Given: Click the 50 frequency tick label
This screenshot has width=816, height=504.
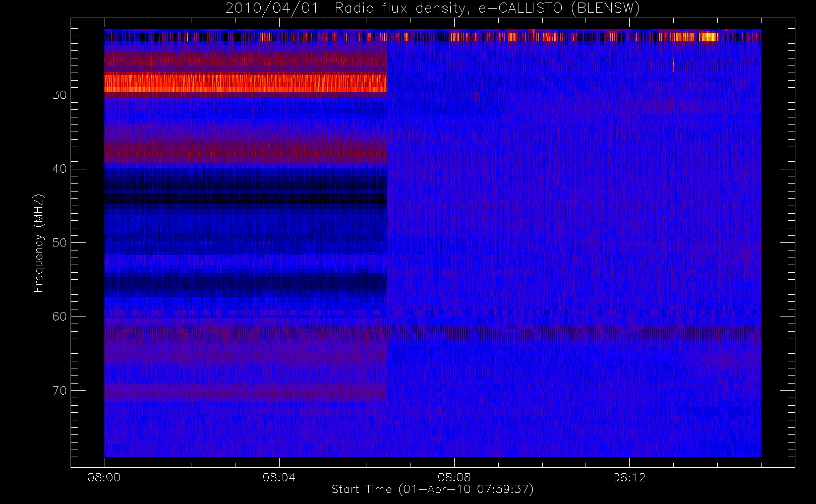Looking at the screenshot, I should (x=60, y=242).
